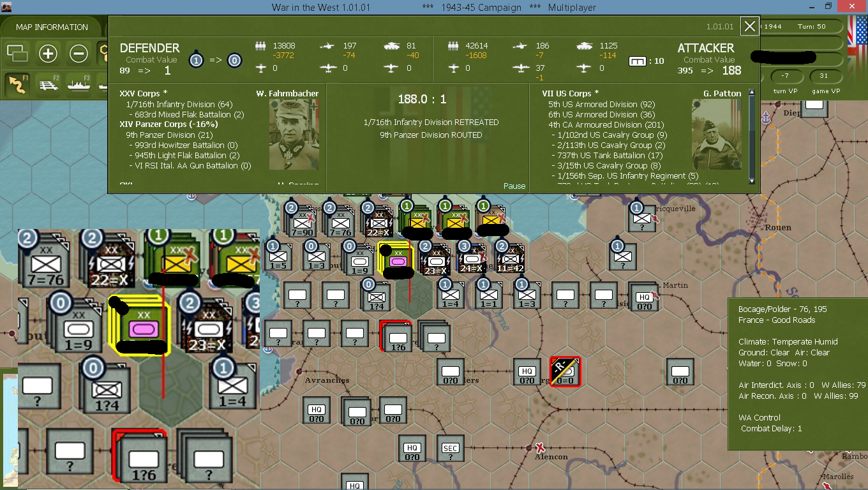
Task: Select the SEC security unit counter
Action: [x=450, y=448]
